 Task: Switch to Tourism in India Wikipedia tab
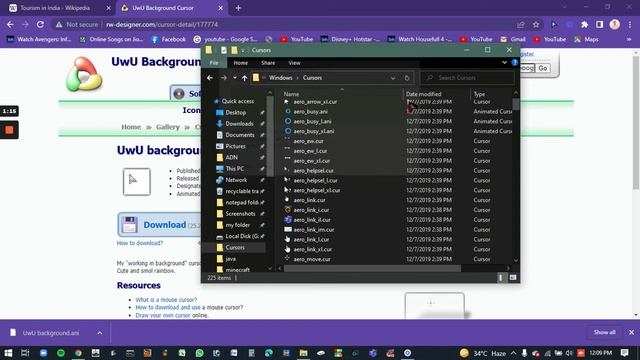coord(59,8)
